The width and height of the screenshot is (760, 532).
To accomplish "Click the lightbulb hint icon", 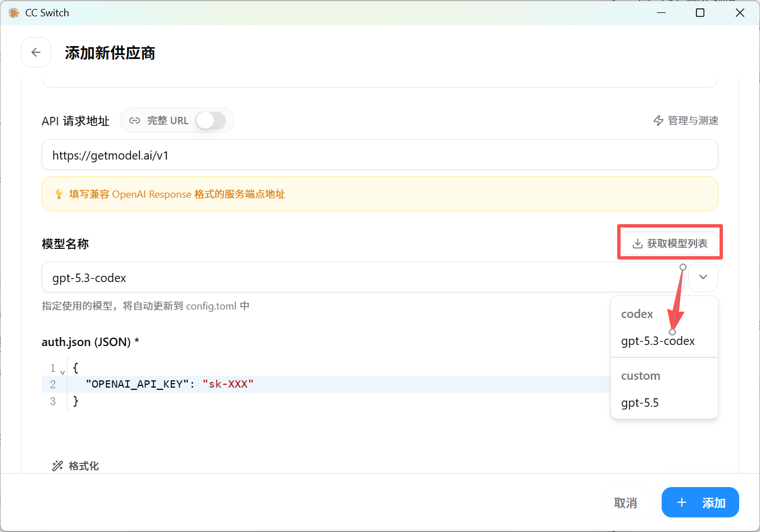I will click(59, 194).
